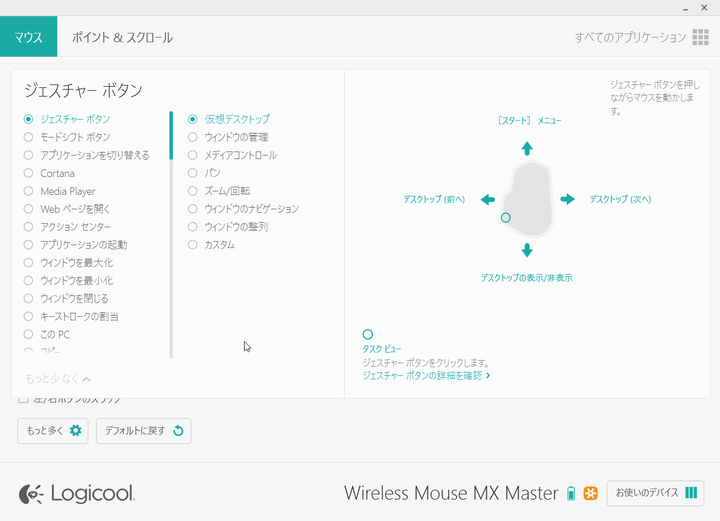Click the action list scrollbar thumb
Image resolution: width=720 pixels, height=521 pixels.
171,135
